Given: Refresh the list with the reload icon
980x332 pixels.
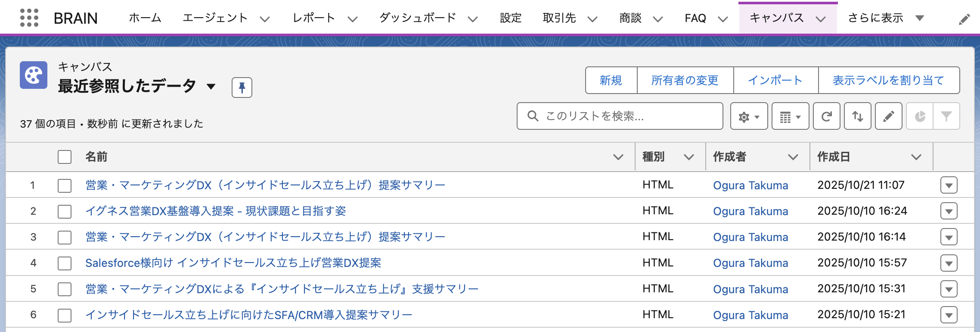Looking at the screenshot, I should (x=826, y=116).
